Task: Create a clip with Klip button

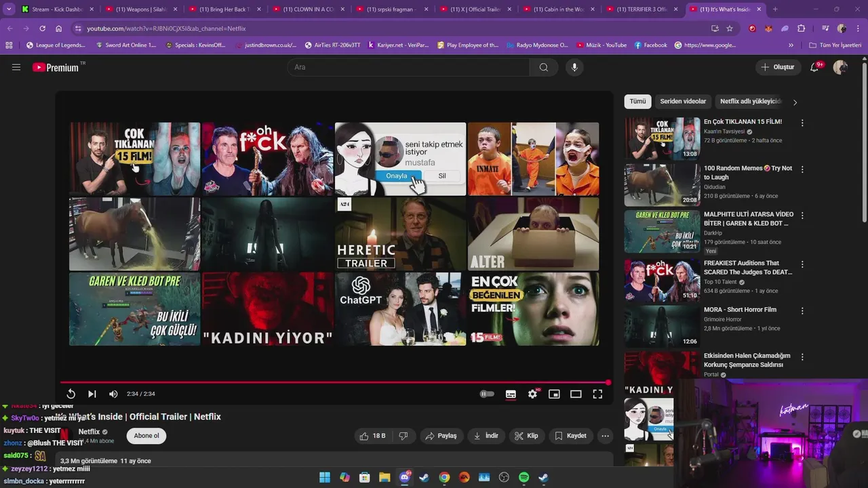Action: (x=526, y=436)
